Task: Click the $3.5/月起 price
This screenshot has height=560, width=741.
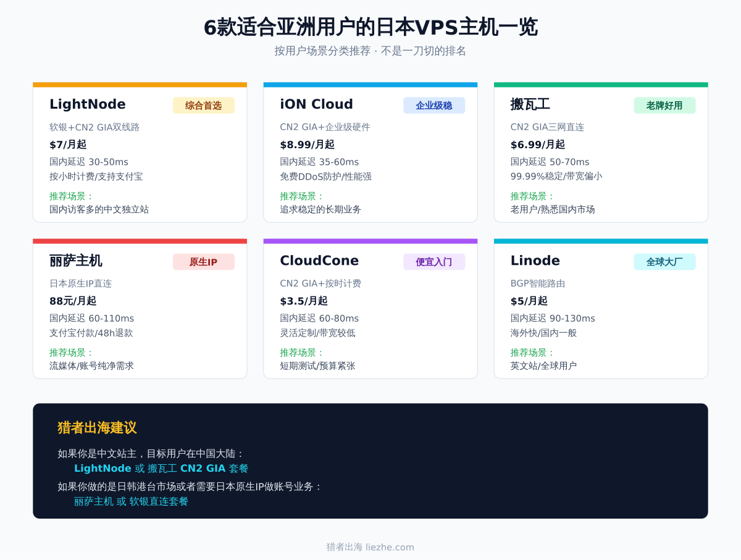Action: [x=304, y=301]
